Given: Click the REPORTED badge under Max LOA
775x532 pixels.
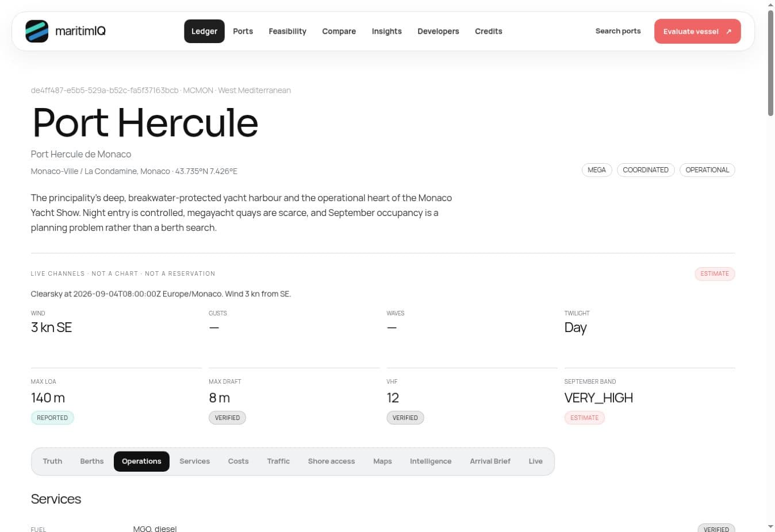Looking at the screenshot, I should point(52,418).
